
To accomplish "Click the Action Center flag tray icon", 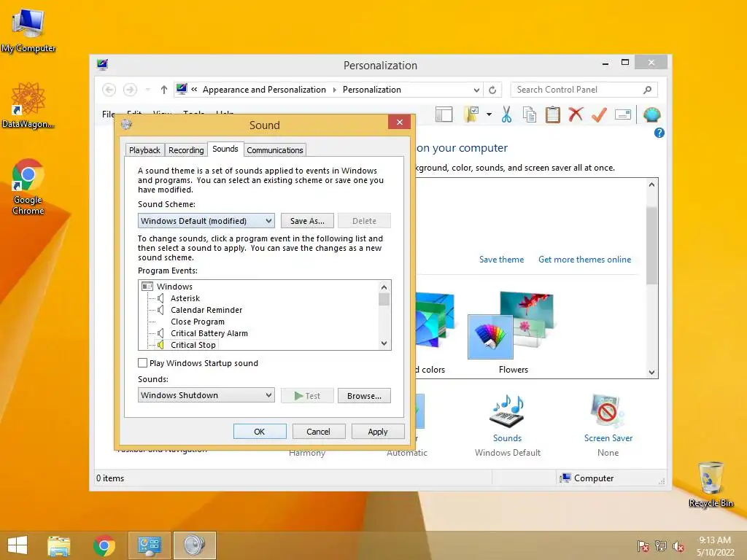I will pos(643,546).
